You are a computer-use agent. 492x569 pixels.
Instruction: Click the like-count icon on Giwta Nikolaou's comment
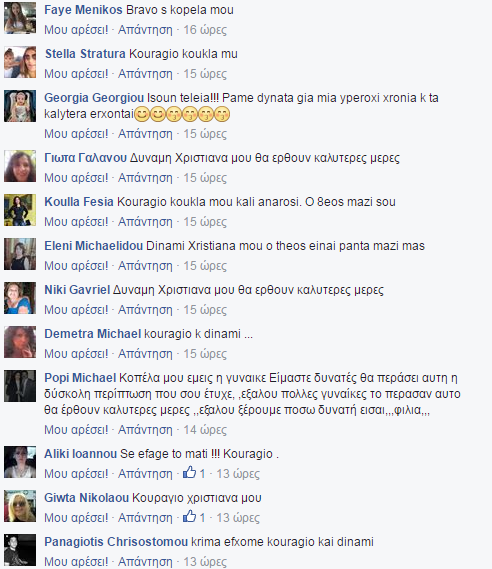click(x=189, y=516)
